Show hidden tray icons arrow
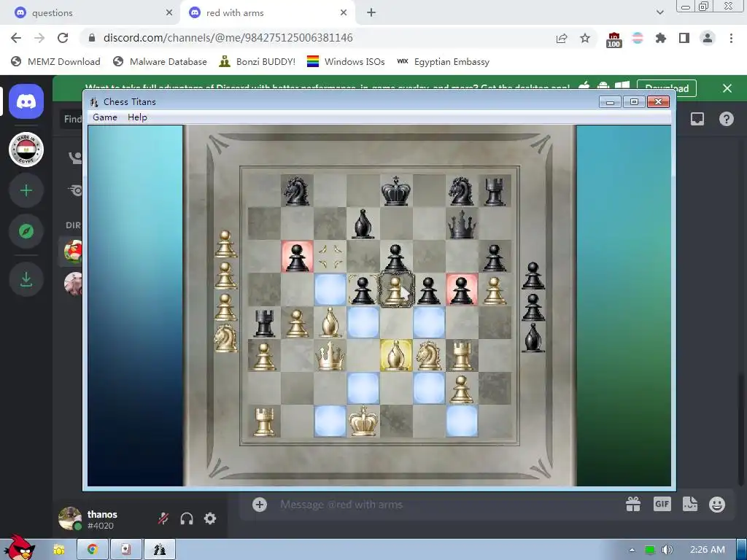 tap(632, 550)
